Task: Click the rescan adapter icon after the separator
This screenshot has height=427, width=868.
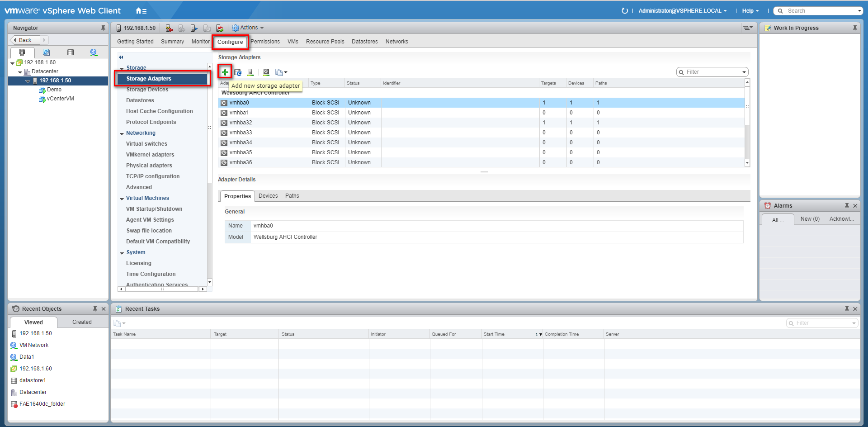Action: click(x=266, y=72)
